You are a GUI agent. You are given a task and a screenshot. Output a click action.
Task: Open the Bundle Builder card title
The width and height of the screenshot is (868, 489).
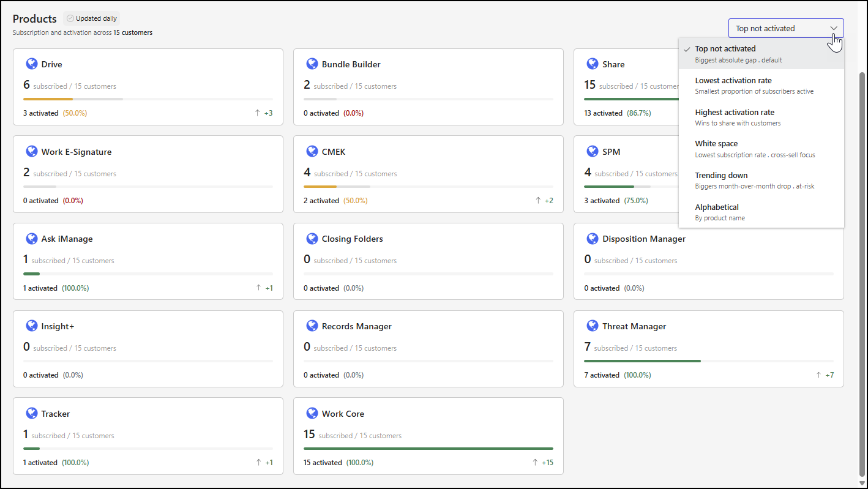(351, 64)
